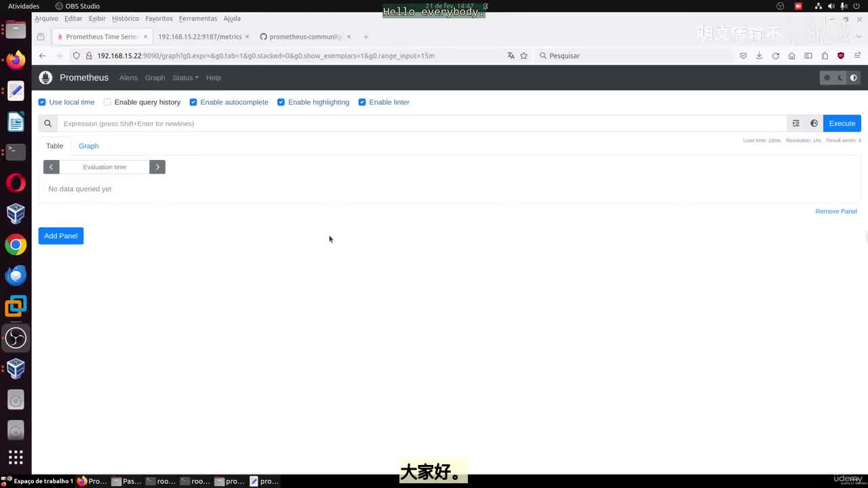Switch to the Table tab
Screen dimensions: 868x488
[55, 146]
